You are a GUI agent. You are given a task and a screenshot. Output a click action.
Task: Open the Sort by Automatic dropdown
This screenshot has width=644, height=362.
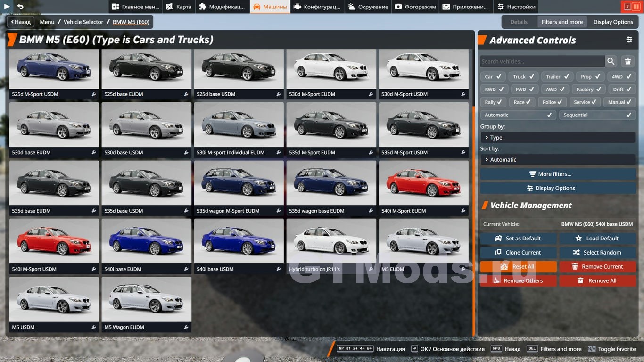[557, 160]
